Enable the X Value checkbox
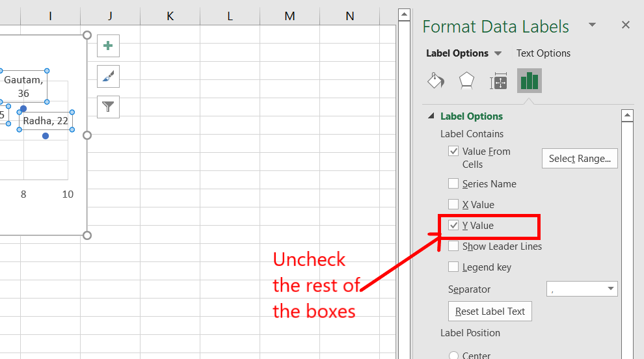 (x=453, y=204)
